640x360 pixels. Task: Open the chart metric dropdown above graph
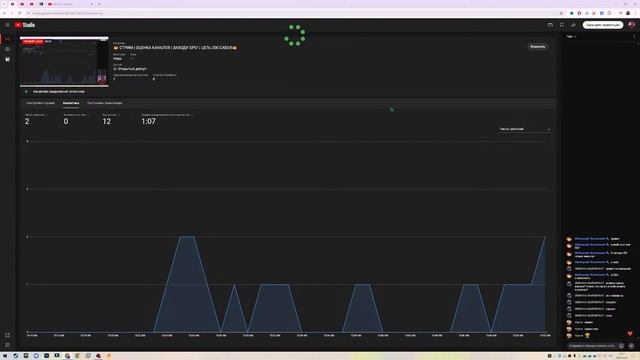click(x=524, y=129)
